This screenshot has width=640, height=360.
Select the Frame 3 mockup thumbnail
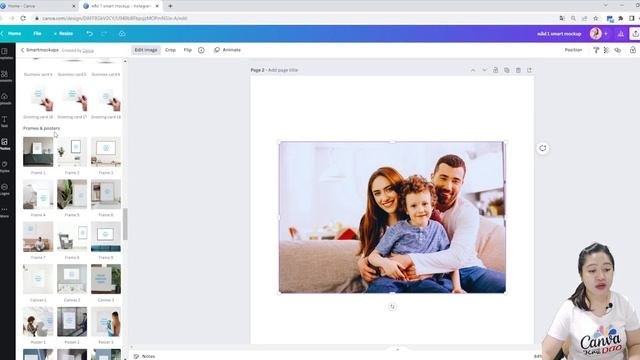(x=106, y=152)
